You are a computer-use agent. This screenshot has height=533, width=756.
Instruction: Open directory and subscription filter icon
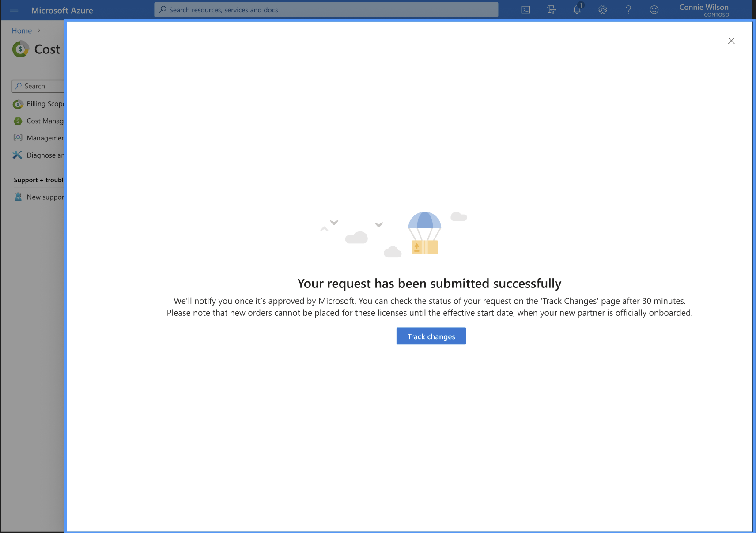551,10
